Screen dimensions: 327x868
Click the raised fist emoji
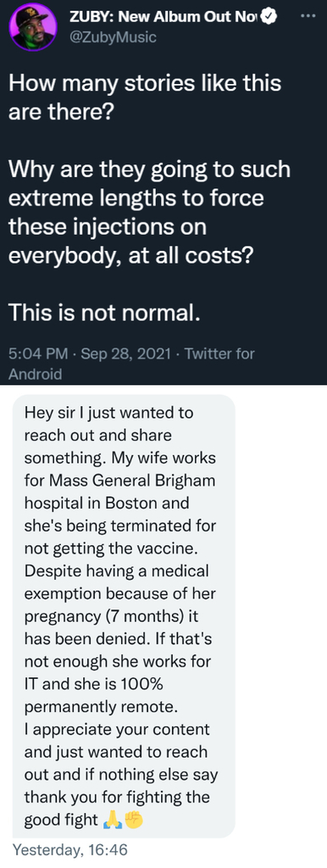pyautogui.click(x=134, y=821)
